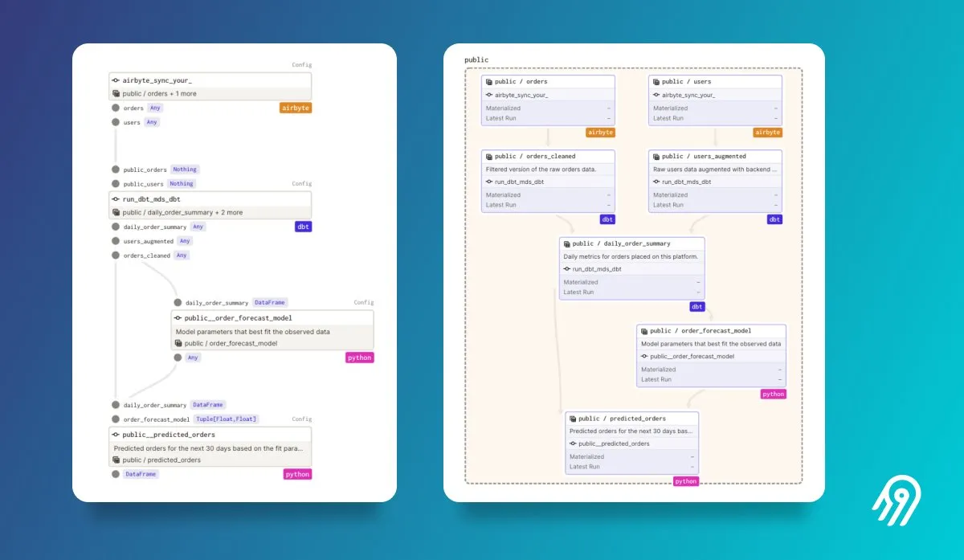Click the DataFrame badge under the public__predicted_orders node
This screenshot has width=964, height=560.
(141, 474)
